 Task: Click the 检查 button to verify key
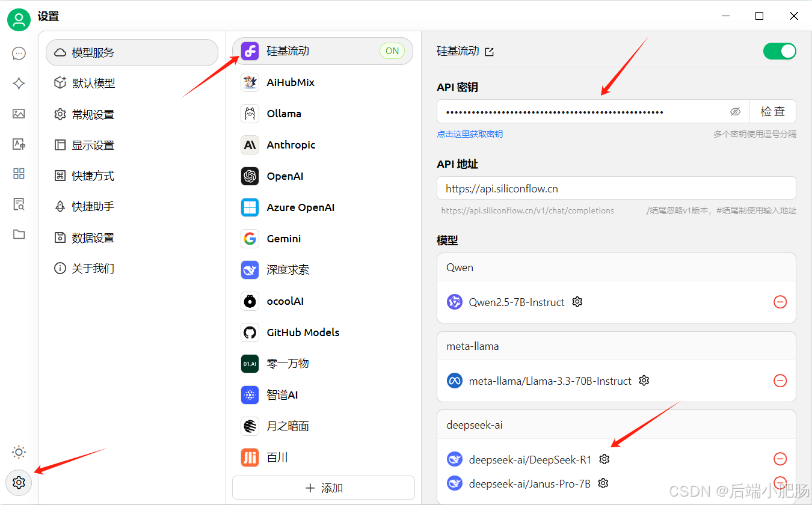[x=772, y=112]
